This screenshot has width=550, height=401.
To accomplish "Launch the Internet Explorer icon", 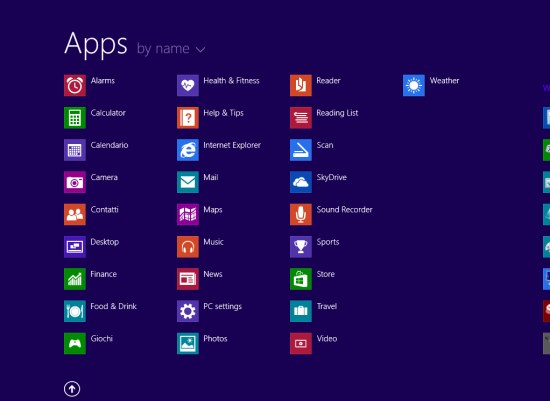I will 188,150.
